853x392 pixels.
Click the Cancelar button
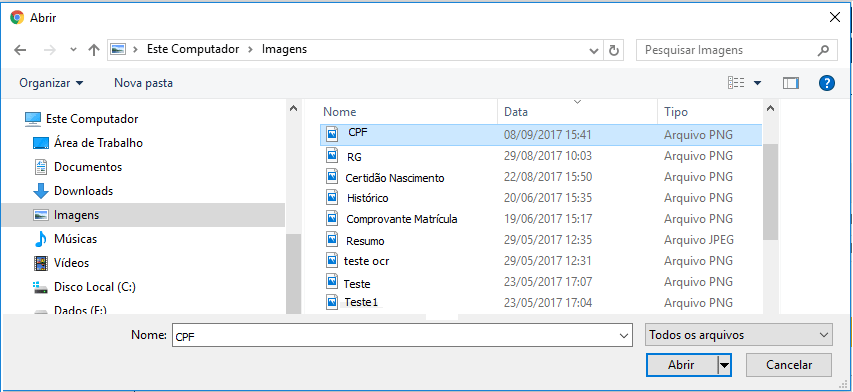tap(789, 365)
